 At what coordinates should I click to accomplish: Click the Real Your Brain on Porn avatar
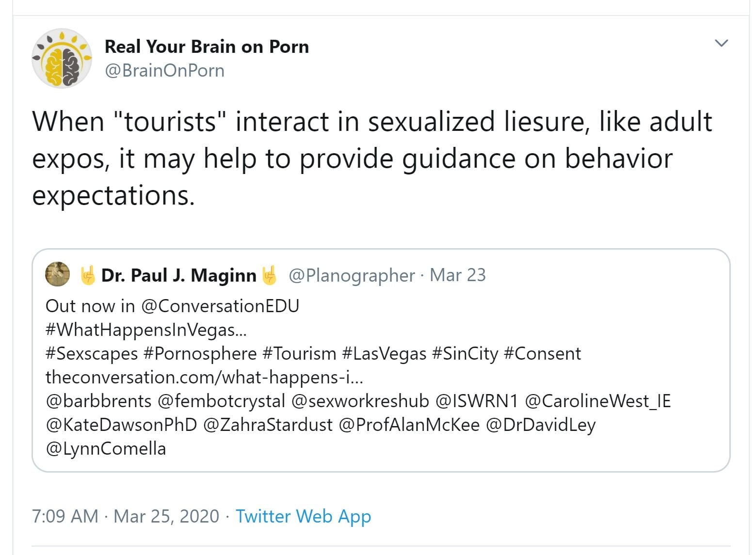62,58
